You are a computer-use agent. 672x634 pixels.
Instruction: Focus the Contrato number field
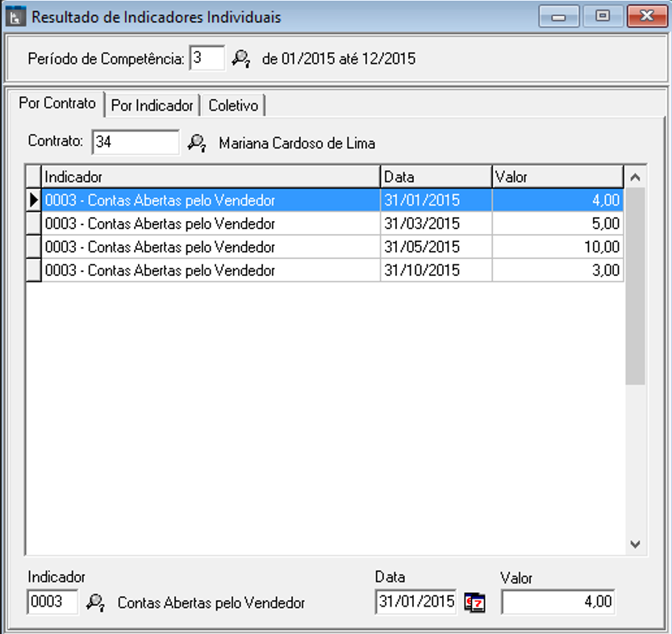tap(135, 143)
